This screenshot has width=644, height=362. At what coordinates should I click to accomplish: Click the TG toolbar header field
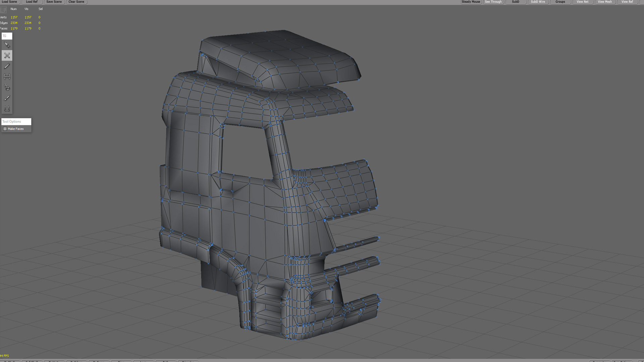[7, 36]
